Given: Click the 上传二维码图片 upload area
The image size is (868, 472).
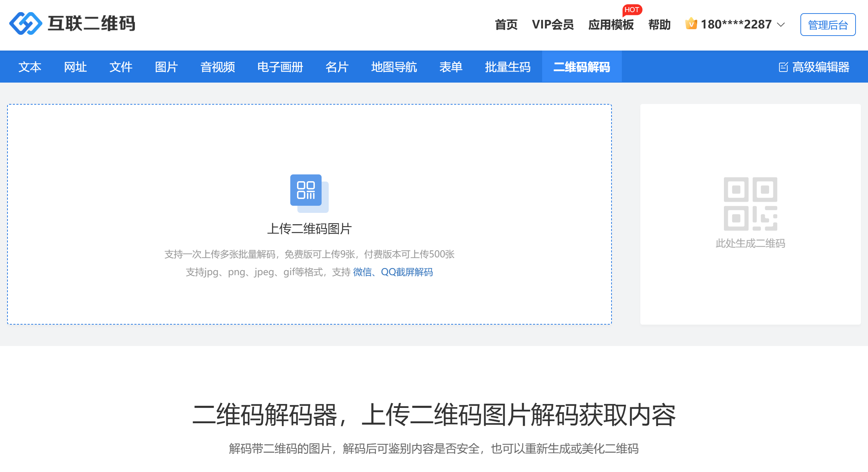Looking at the screenshot, I should point(309,214).
